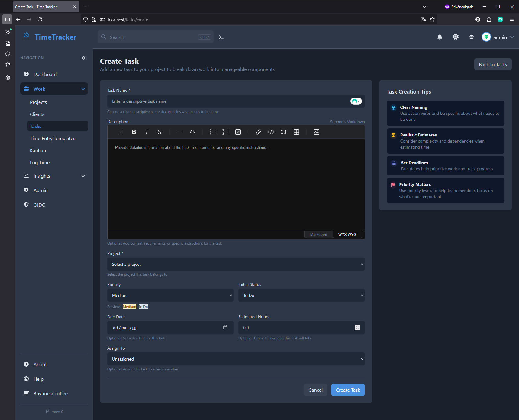Click the code block (CB) icon
519x420 pixels.
point(283,132)
